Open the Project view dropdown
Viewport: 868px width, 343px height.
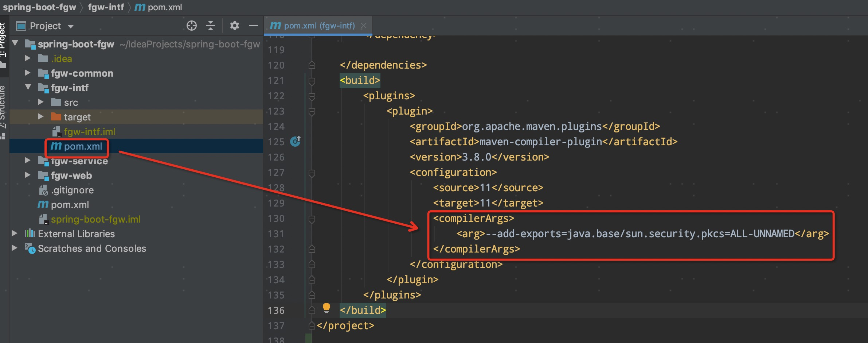point(71,26)
